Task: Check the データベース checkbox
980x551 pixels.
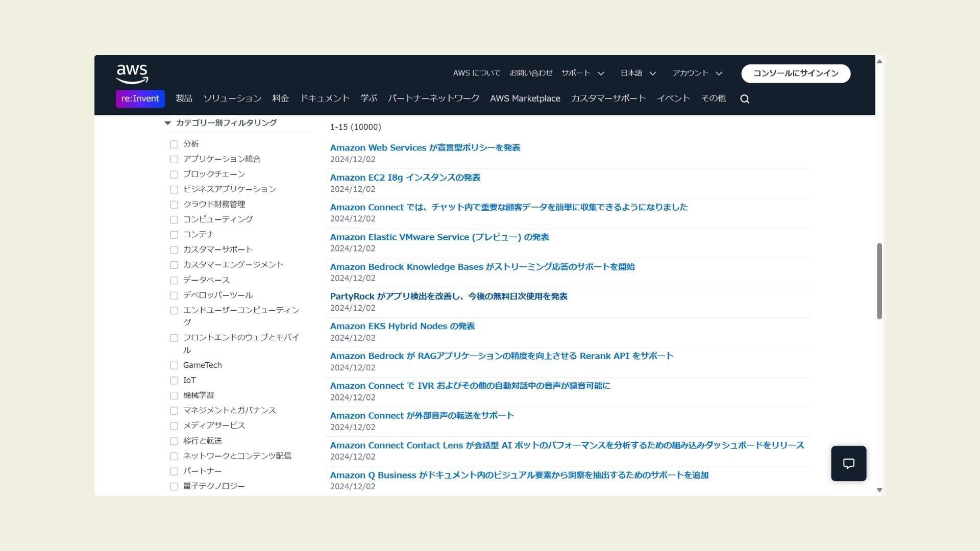Action: [x=174, y=281]
